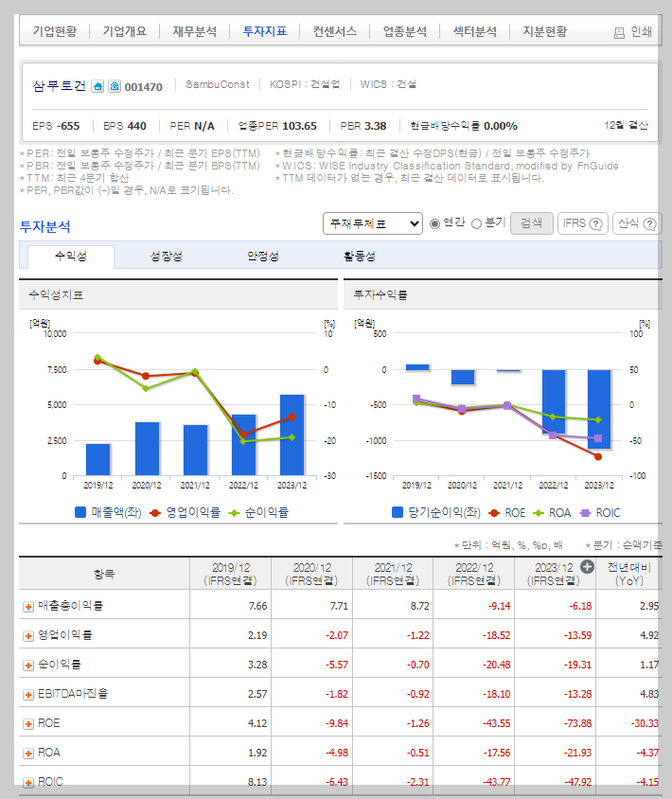Image resolution: width=672 pixels, height=799 pixels.
Task: Click the 영업이익률 2022/12 value -18.52
Action: [497, 635]
